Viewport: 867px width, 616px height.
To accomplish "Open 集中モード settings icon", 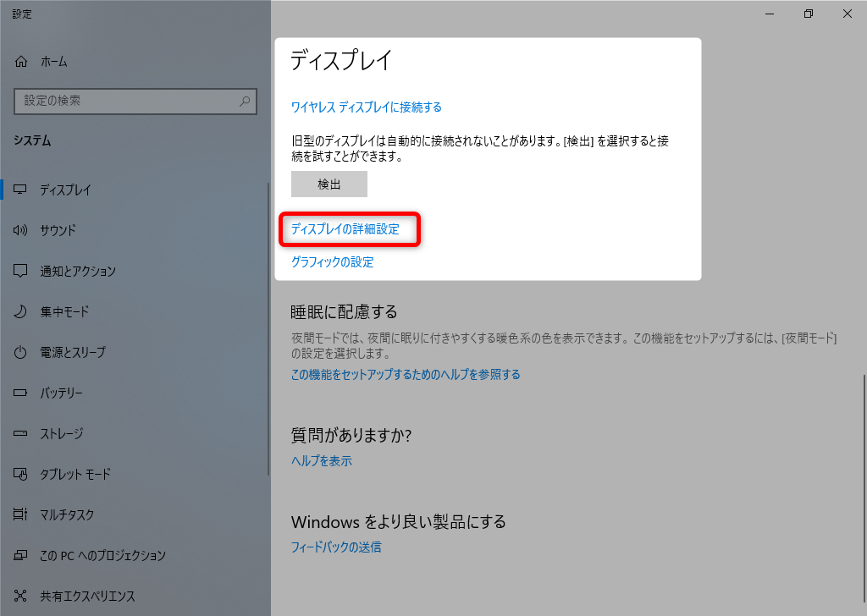I will (19, 311).
